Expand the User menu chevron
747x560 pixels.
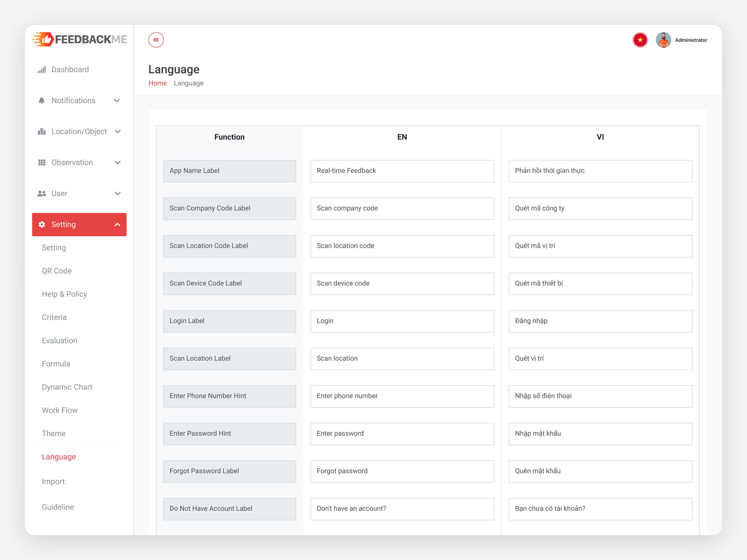tap(118, 193)
